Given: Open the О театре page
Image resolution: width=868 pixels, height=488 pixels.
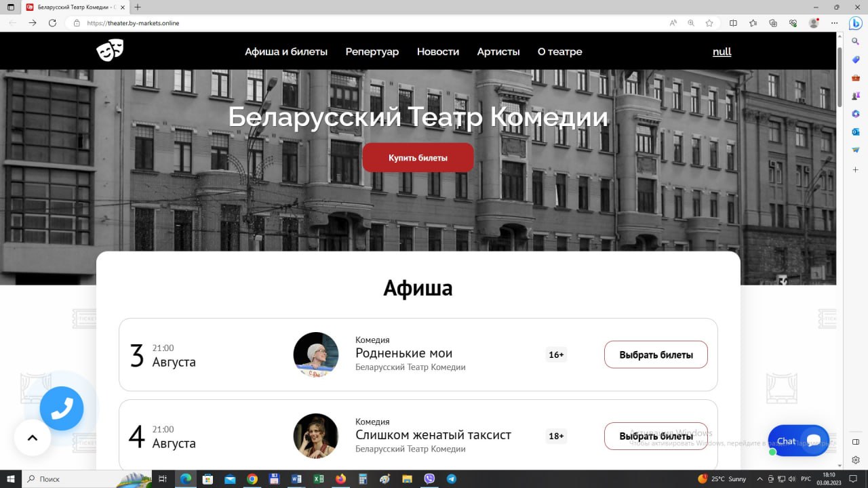Looking at the screenshot, I should point(560,52).
